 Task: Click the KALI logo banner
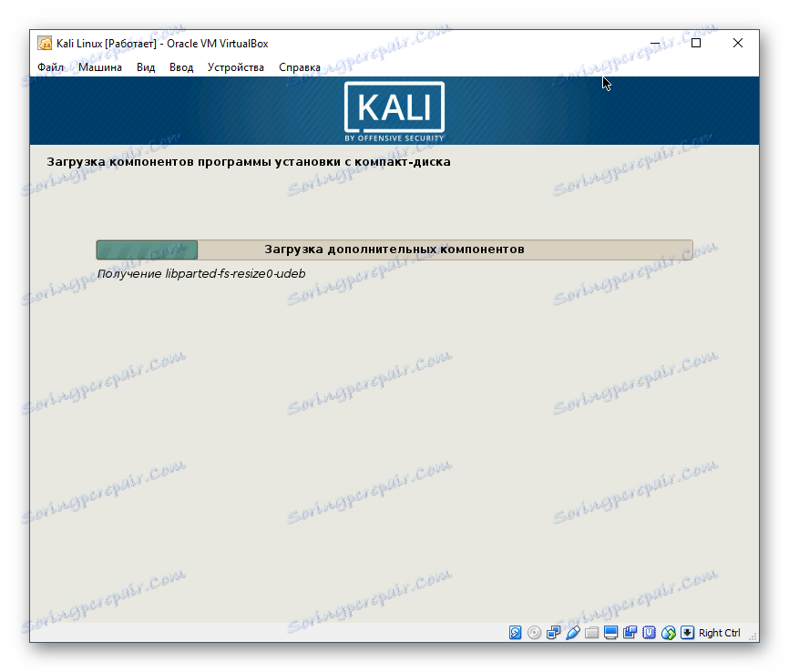394,112
